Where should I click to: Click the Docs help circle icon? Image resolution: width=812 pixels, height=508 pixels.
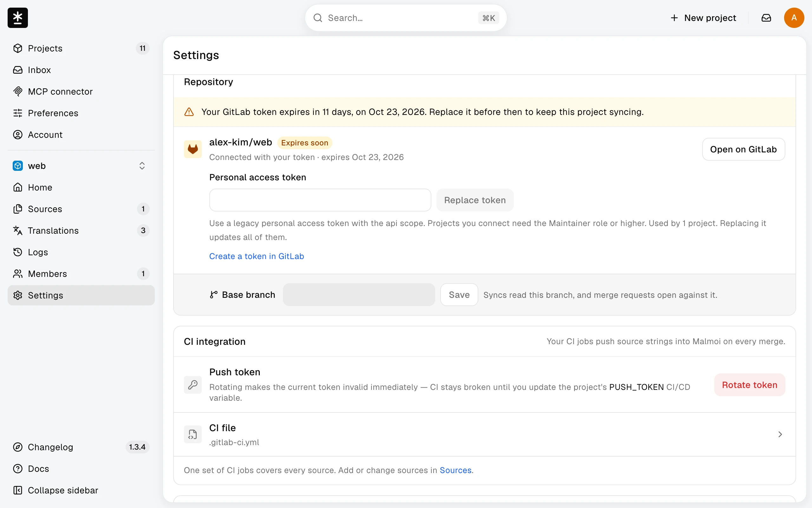18,469
